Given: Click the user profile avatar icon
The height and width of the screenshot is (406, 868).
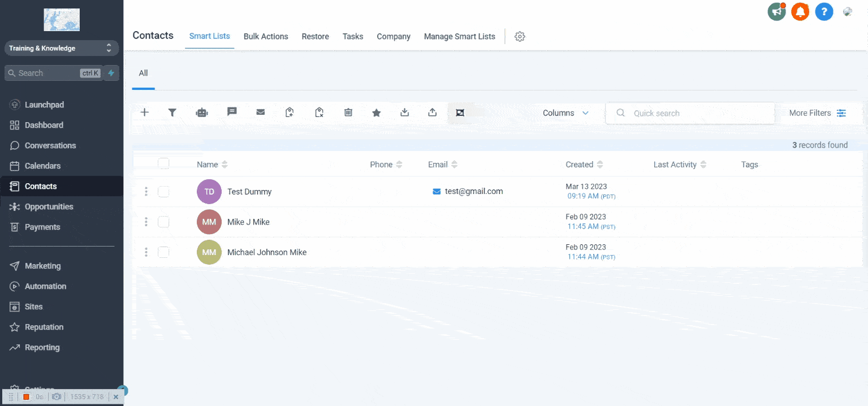Looking at the screenshot, I should click(848, 11).
